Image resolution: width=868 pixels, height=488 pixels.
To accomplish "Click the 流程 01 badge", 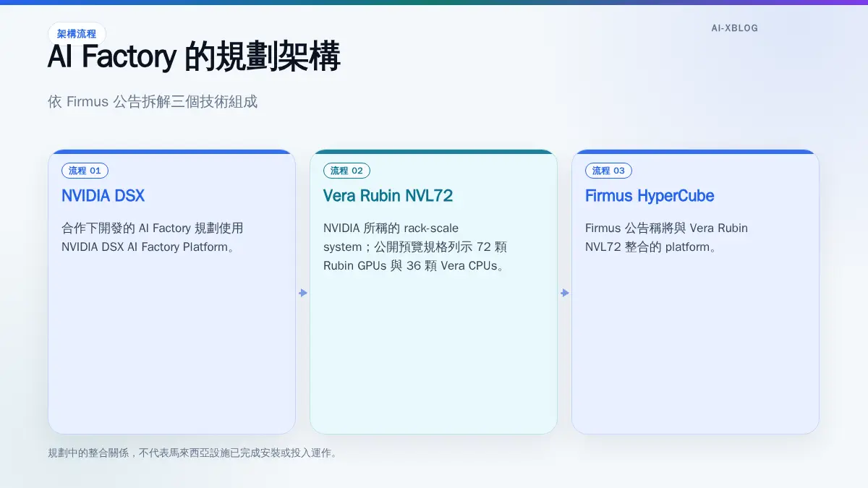I will pos(85,171).
